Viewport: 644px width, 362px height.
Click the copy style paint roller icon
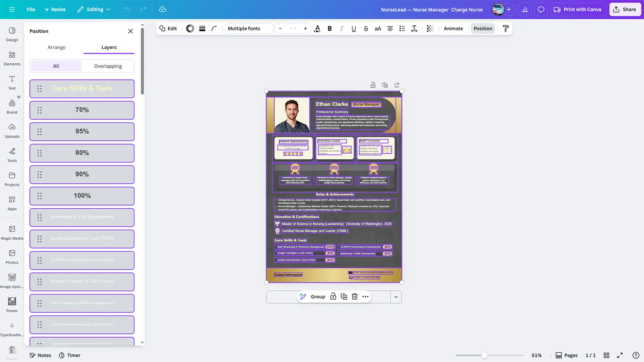point(506,29)
